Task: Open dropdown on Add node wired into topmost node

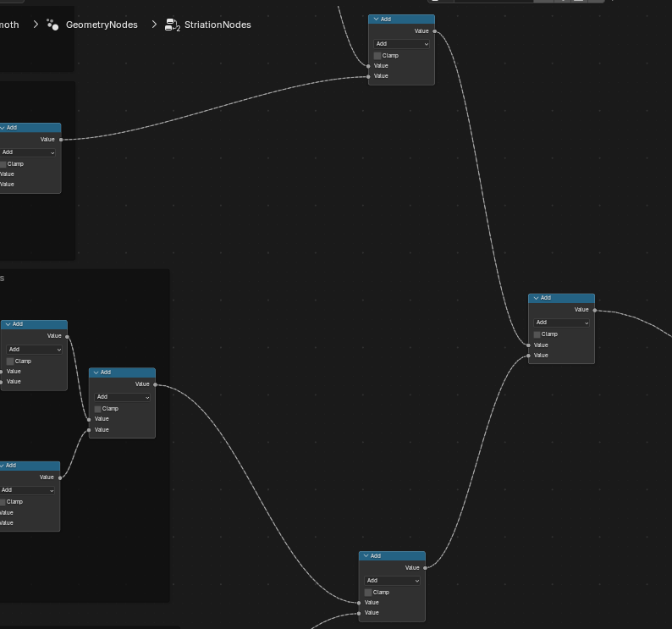Action: tap(28, 152)
